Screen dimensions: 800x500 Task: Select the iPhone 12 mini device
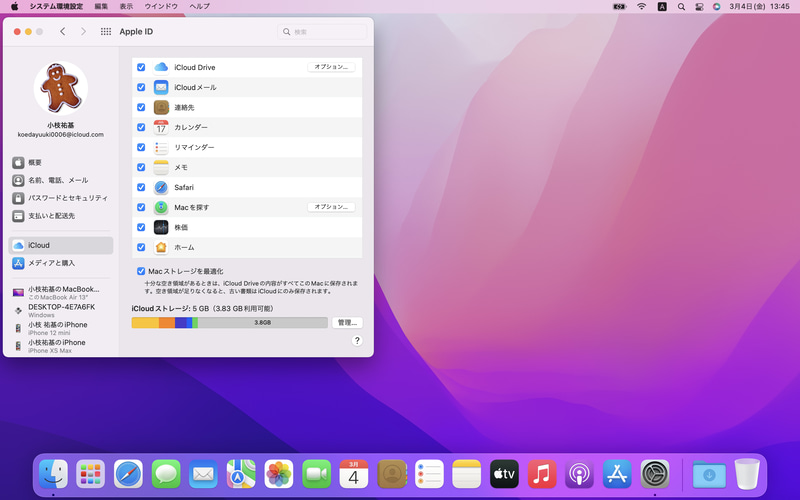(x=61, y=329)
